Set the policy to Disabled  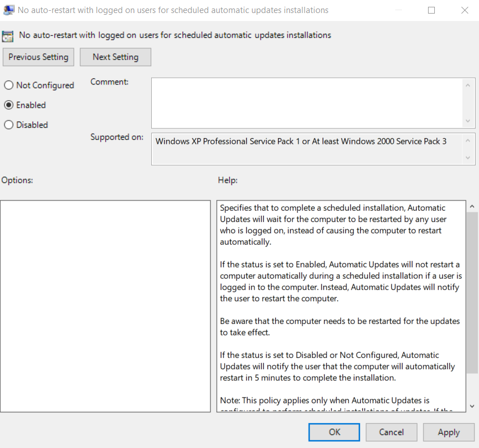coord(9,125)
